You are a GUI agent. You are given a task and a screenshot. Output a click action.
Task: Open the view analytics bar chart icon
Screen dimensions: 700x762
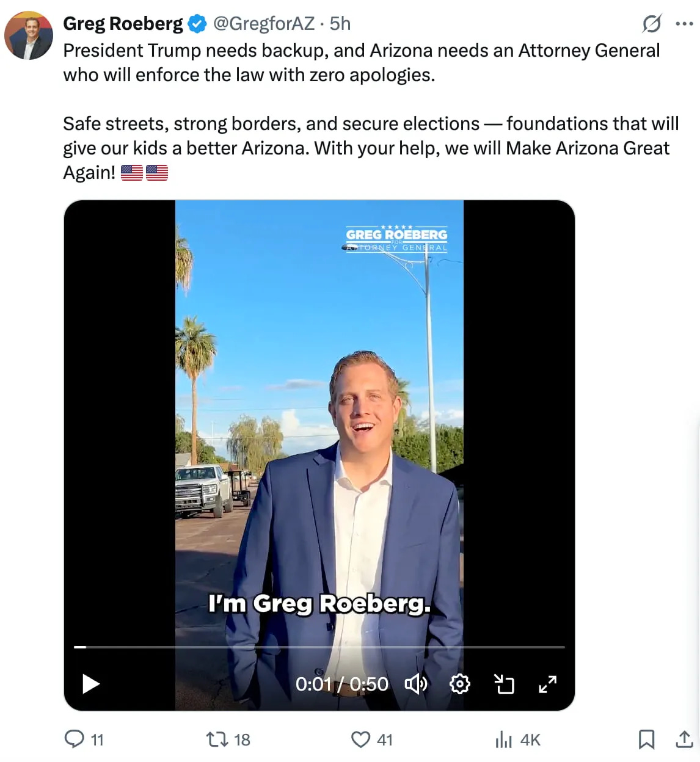tap(504, 739)
